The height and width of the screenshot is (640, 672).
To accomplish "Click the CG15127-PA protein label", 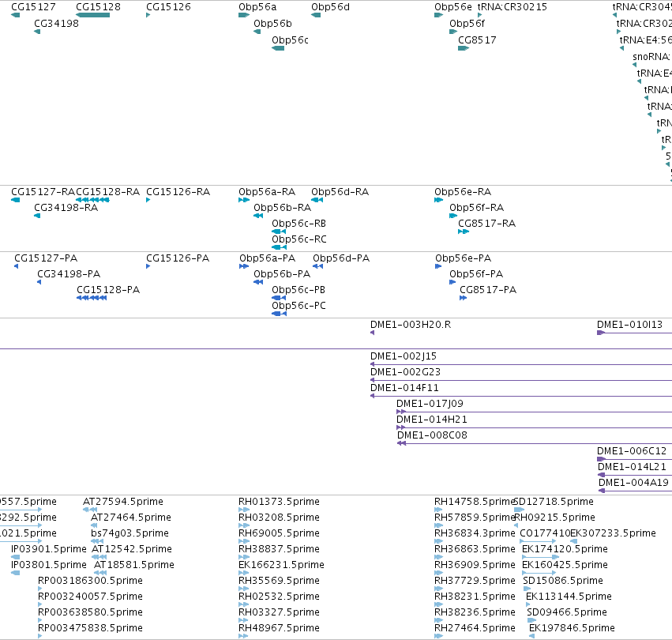I will coord(46,258).
